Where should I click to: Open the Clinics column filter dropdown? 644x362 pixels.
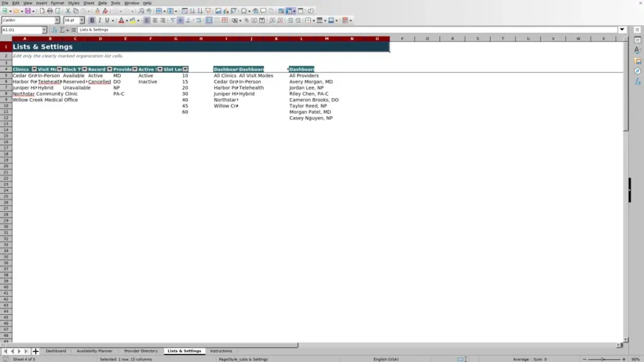tap(34, 69)
